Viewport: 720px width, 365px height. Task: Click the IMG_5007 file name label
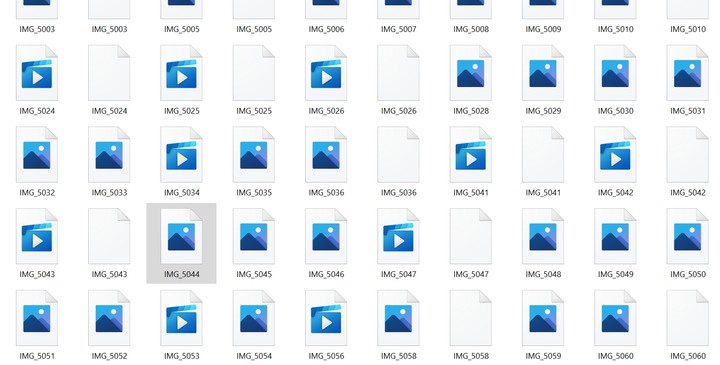pos(399,29)
